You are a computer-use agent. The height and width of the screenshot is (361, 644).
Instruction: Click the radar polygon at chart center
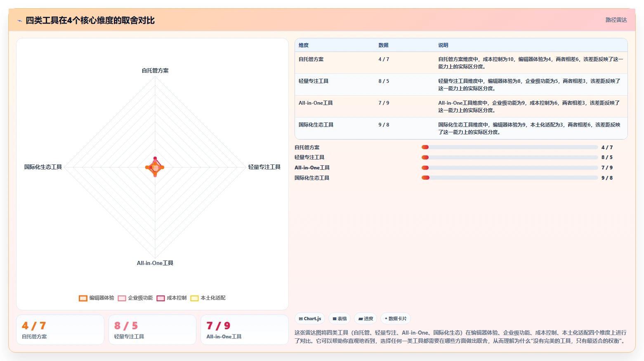(x=155, y=167)
